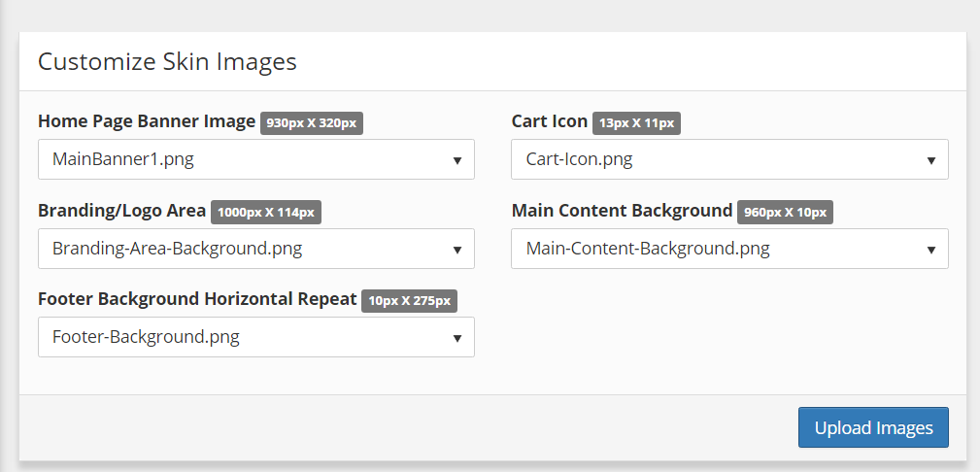Click the arrow icon on the Footer Background dropdown
This screenshot has width=980, height=472.
tap(456, 338)
